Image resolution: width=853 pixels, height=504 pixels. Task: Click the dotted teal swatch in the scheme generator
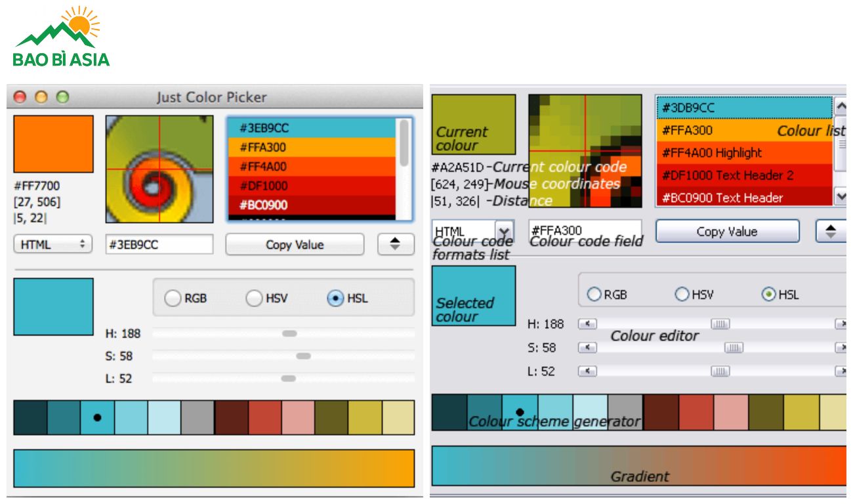(520, 411)
